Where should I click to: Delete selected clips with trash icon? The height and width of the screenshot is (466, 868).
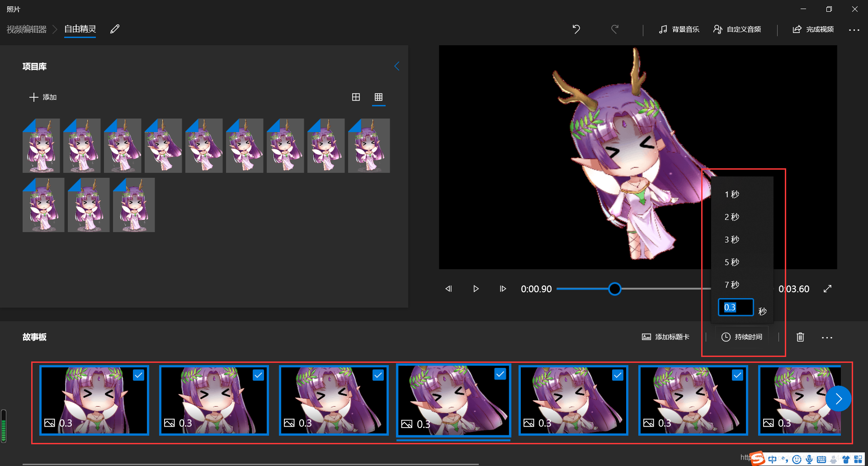tap(800, 337)
